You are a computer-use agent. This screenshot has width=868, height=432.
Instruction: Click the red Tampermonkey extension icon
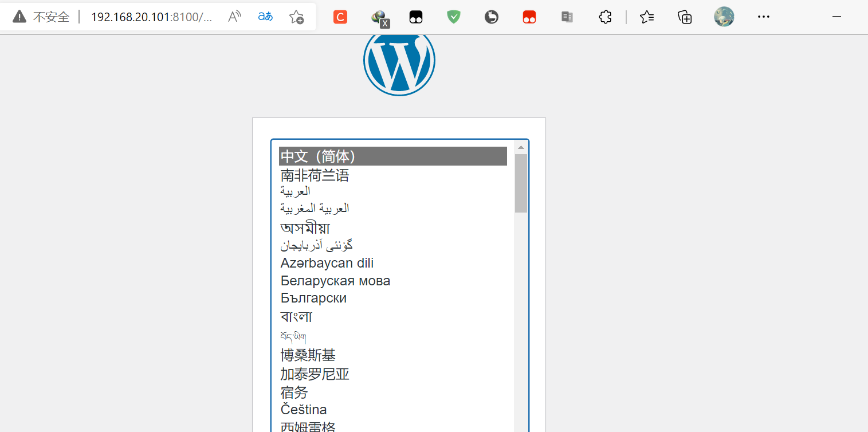click(x=529, y=17)
